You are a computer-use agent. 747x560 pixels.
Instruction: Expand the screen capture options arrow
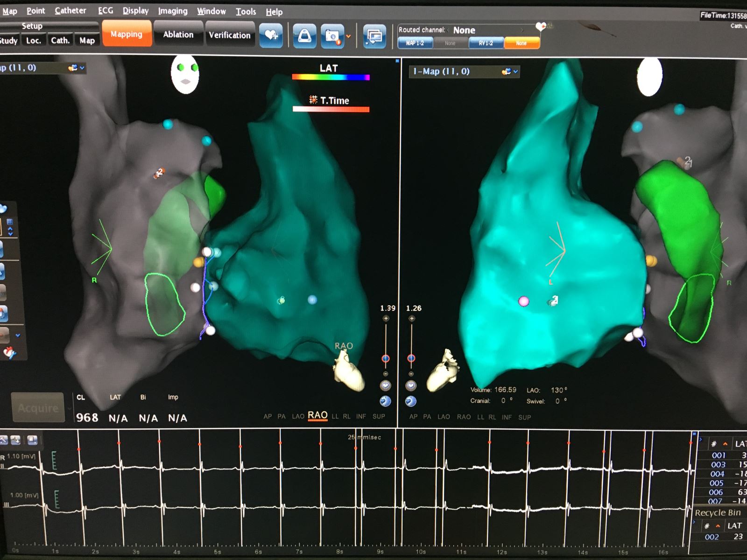coord(348,36)
